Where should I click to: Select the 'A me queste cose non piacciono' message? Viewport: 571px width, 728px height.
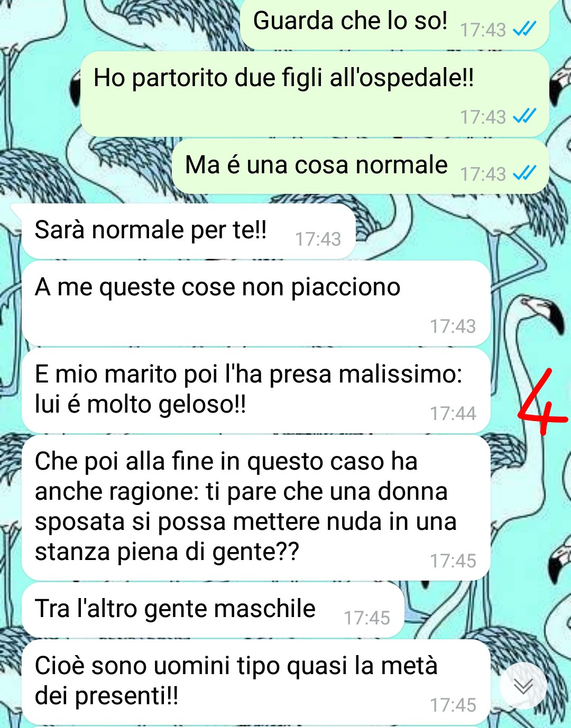(256, 304)
